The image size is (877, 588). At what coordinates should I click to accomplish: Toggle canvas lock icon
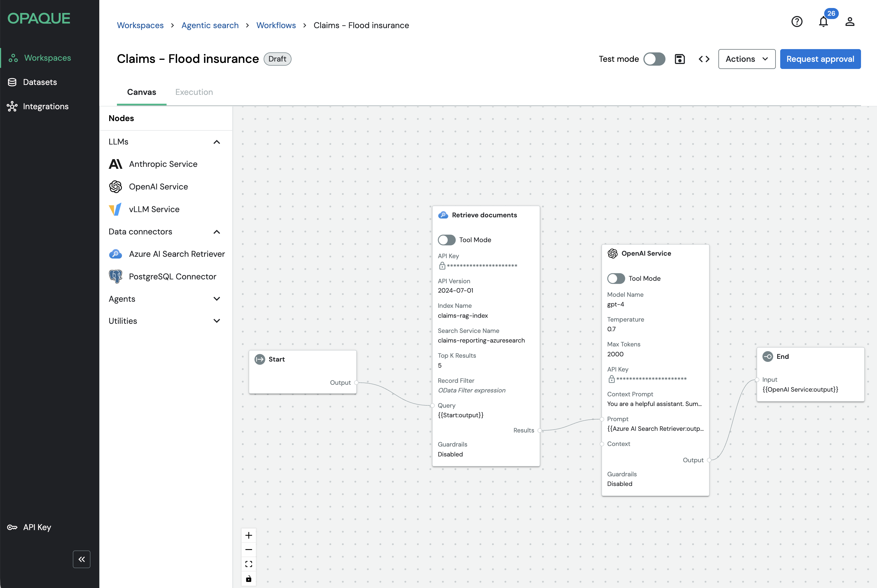248,579
